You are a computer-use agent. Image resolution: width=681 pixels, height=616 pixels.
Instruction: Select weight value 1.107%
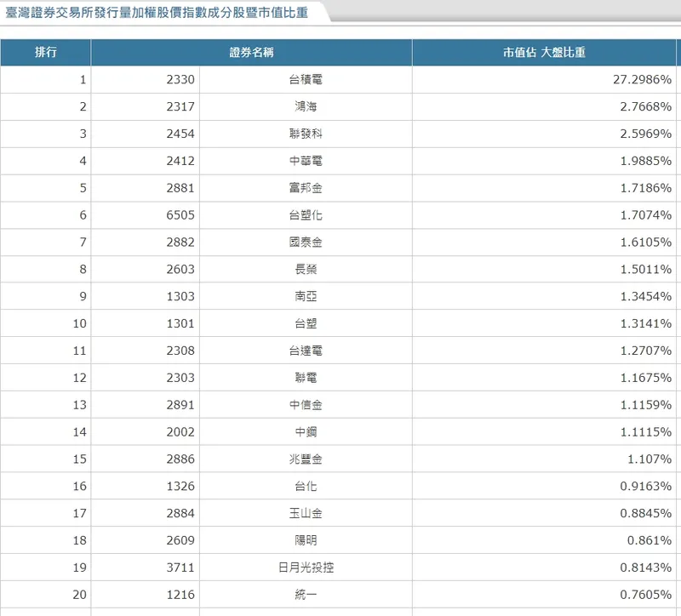[x=650, y=459]
